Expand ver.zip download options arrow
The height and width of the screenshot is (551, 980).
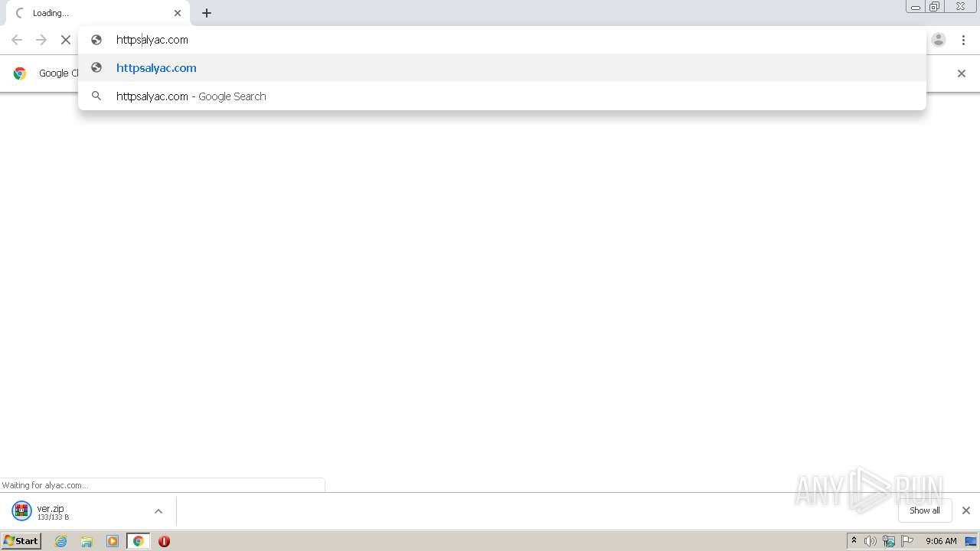pyautogui.click(x=158, y=511)
